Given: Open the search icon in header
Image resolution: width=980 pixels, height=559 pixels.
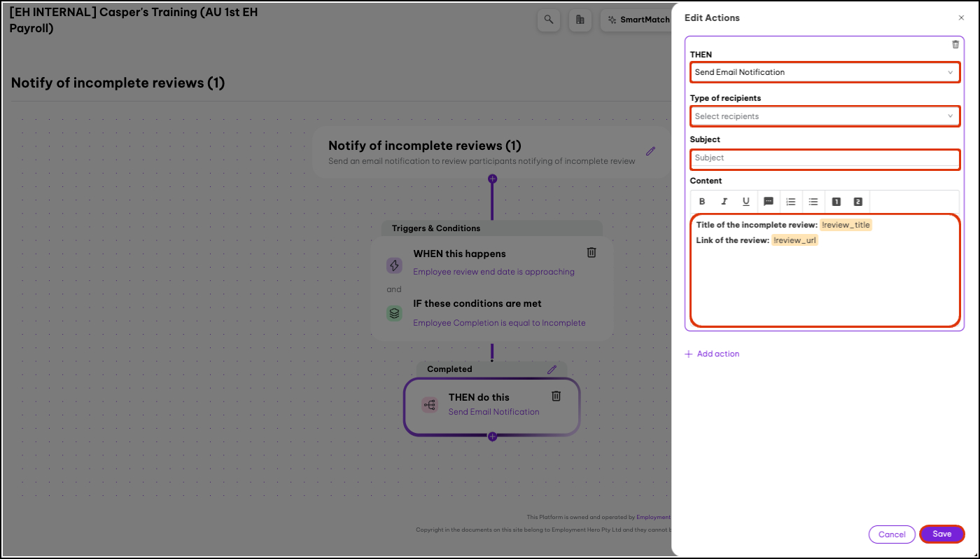Looking at the screenshot, I should 549,20.
